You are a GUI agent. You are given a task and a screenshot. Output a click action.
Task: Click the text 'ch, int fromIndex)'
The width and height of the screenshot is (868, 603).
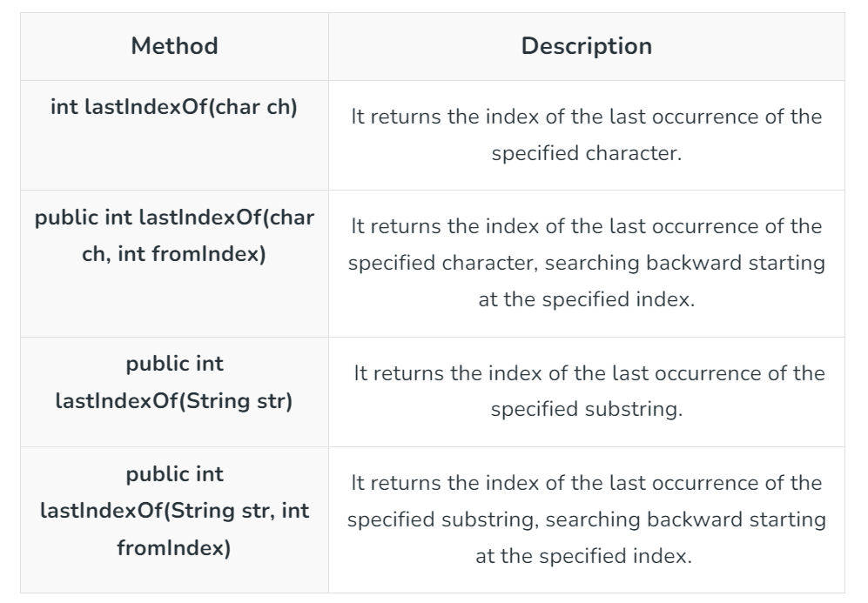(x=174, y=254)
